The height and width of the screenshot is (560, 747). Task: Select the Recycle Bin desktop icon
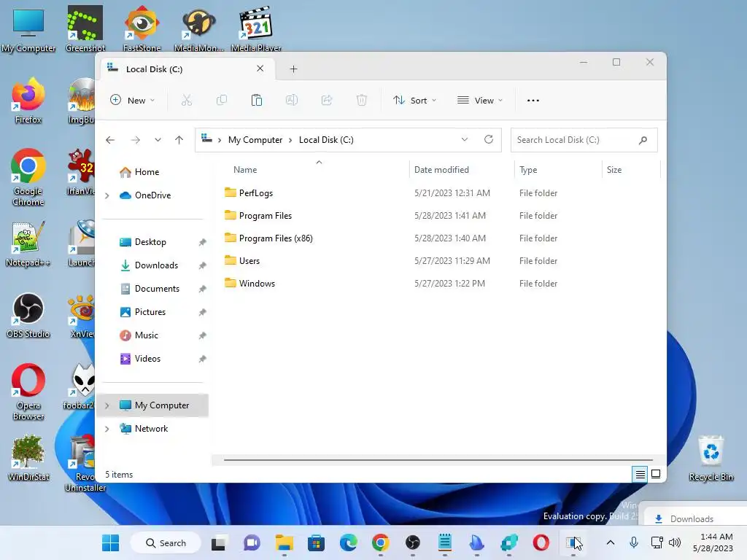click(x=711, y=458)
